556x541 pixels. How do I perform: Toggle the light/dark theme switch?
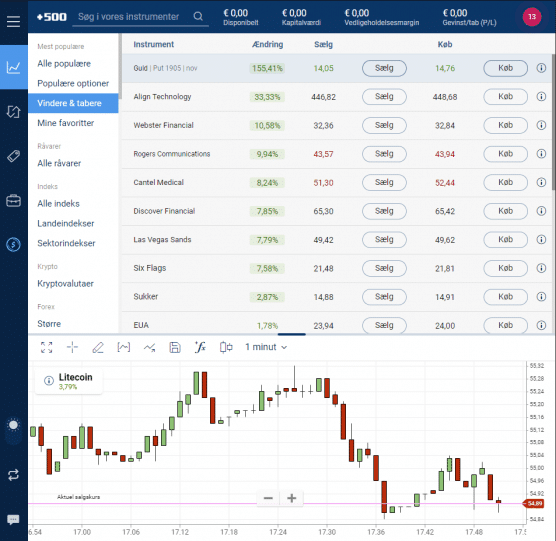click(x=13, y=431)
